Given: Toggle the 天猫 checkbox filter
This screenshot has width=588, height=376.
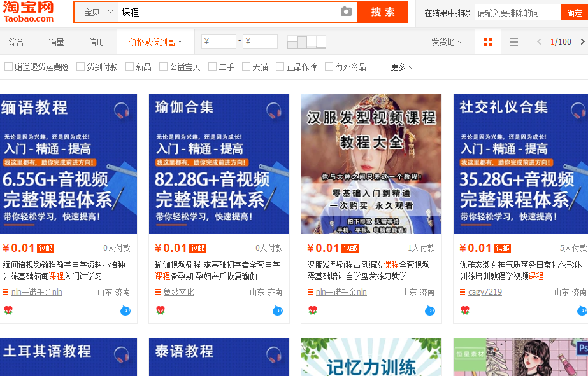Looking at the screenshot, I should tap(247, 67).
